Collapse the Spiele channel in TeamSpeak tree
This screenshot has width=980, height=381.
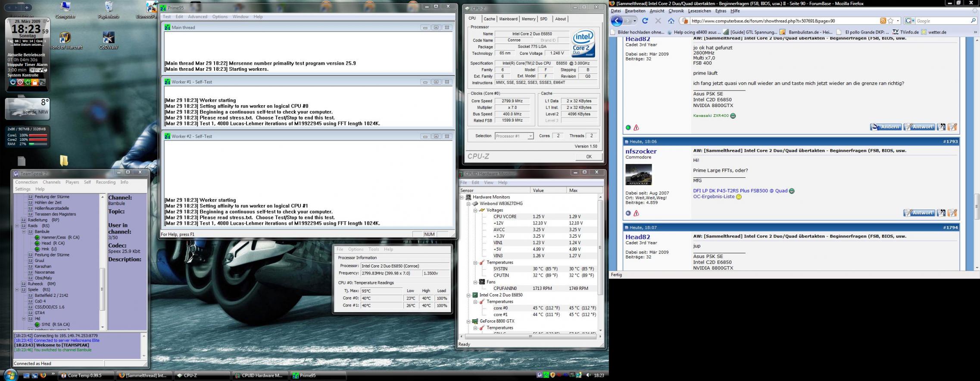coord(17,290)
